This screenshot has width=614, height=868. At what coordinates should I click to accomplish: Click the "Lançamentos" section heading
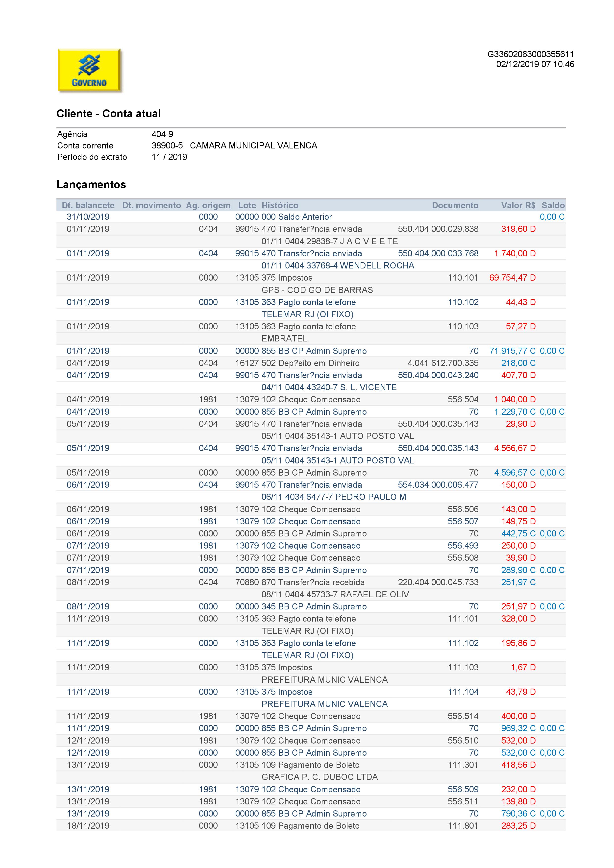(91, 185)
